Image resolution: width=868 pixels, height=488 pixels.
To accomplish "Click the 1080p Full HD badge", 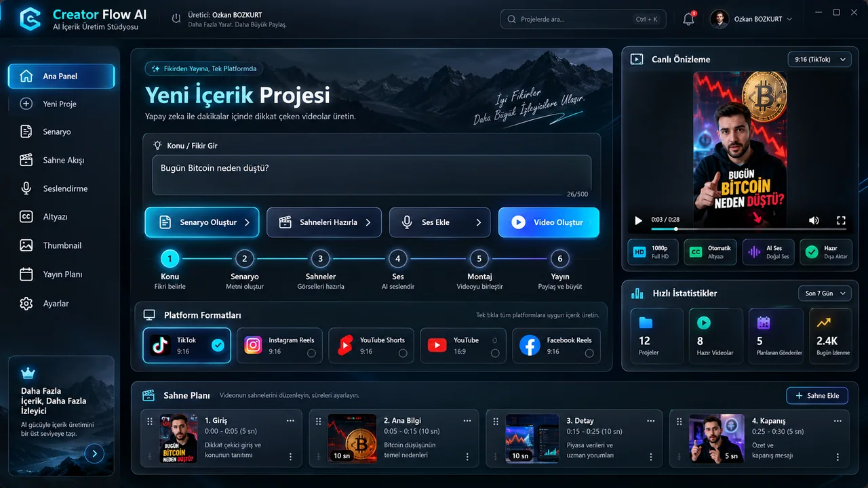I will click(x=652, y=251).
